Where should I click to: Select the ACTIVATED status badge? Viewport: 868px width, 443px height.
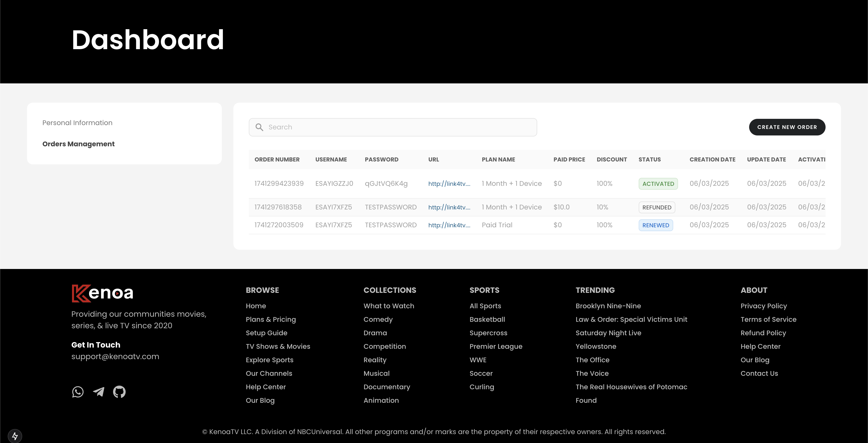(658, 184)
